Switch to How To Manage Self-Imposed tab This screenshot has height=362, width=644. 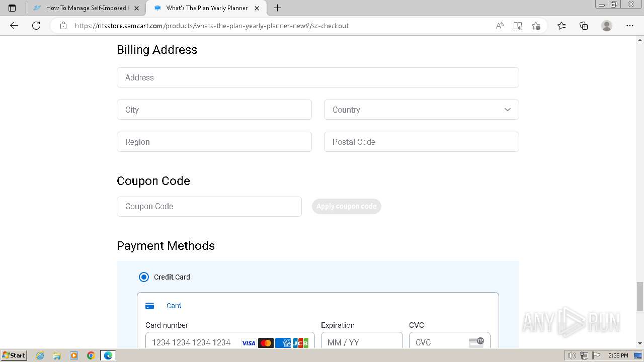coord(87,8)
